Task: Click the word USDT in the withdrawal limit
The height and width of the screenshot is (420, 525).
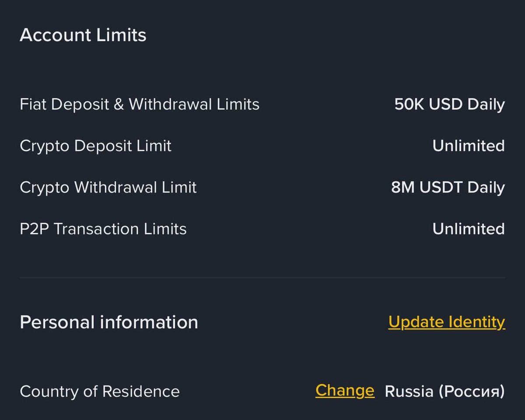Action: click(x=441, y=188)
